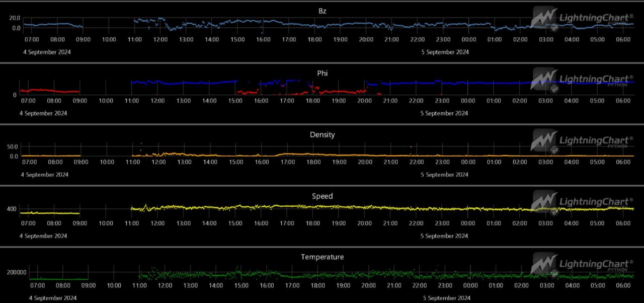Click the Bz chart title
This screenshot has width=644, height=303.
322,11
